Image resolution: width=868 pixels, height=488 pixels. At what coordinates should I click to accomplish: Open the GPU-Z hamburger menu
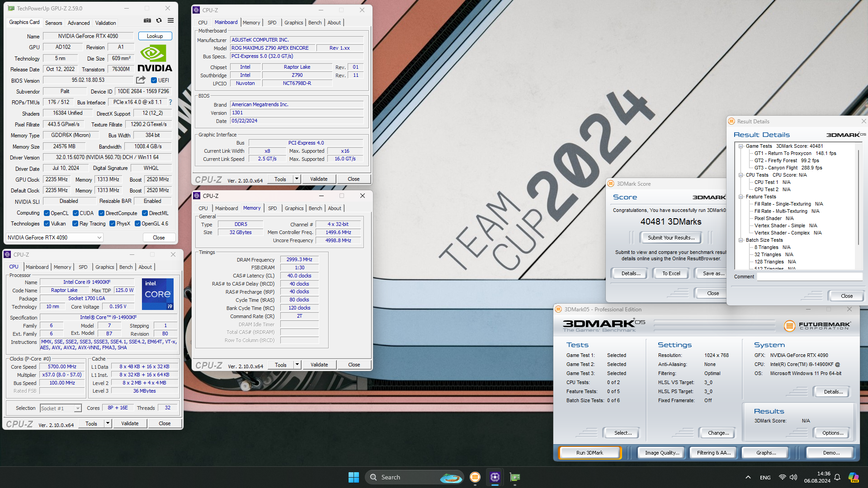pyautogui.click(x=170, y=21)
